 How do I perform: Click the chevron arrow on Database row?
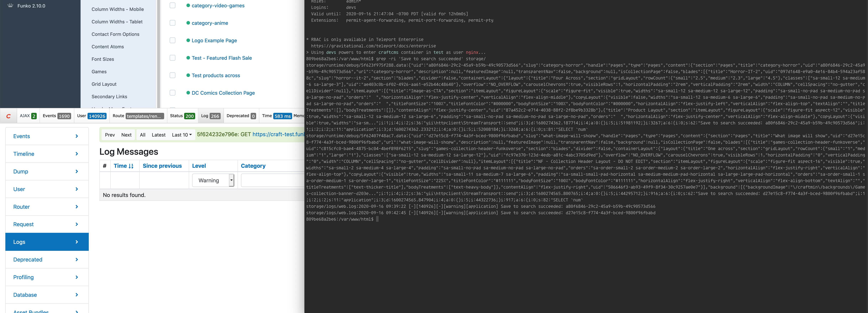(x=77, y=295)
